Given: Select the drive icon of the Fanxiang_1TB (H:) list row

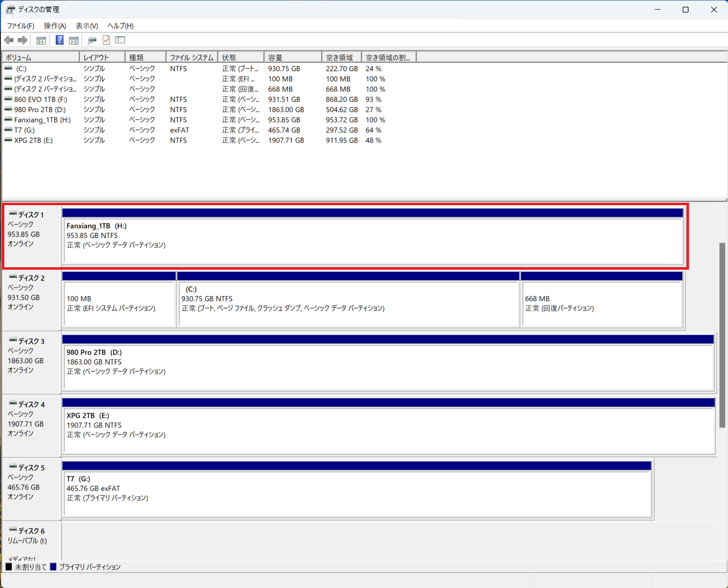Looking at the screenshot, I should 8,119.
